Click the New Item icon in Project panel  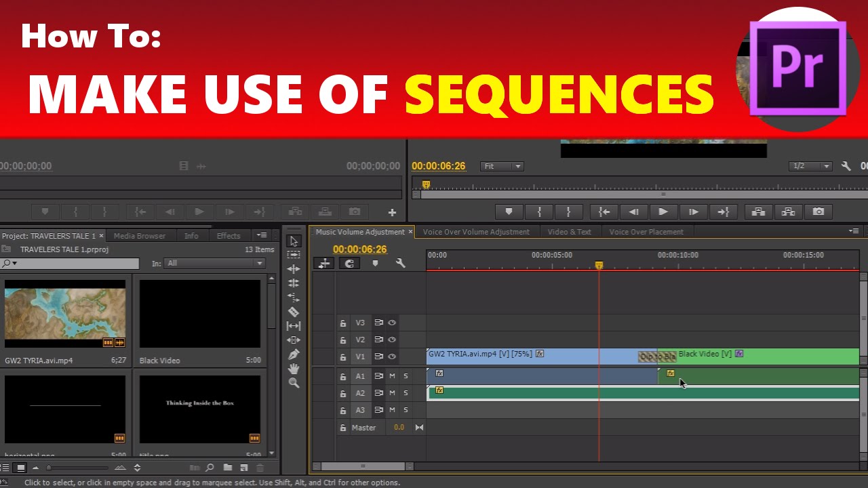pos(243,468)
